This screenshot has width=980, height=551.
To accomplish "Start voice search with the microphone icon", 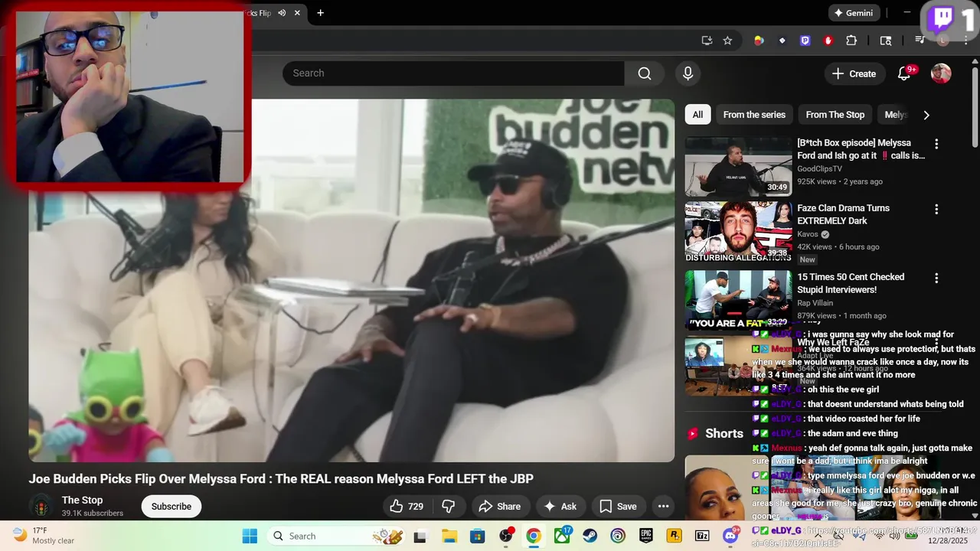I will pyautogui.click(x=688, y=73).
